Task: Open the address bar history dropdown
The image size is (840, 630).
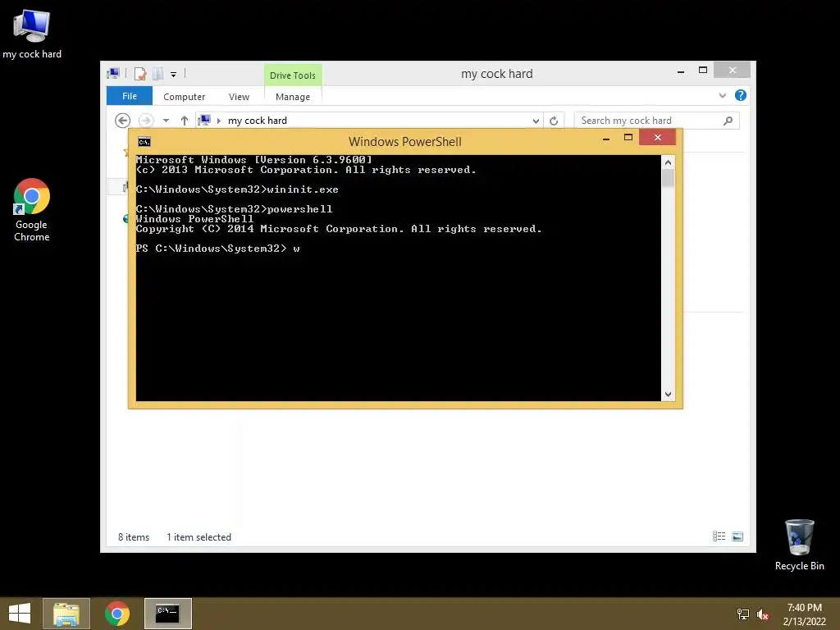Action: click(536, 121)
